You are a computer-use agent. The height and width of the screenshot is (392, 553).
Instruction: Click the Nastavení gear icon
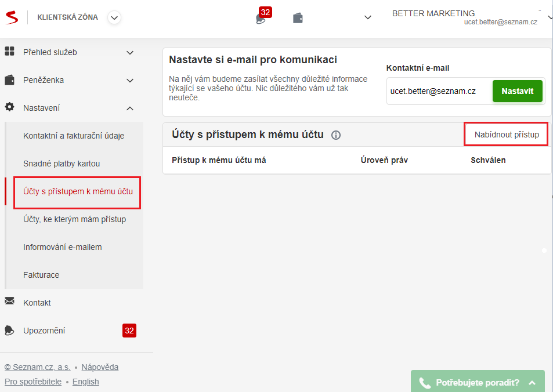9,107
